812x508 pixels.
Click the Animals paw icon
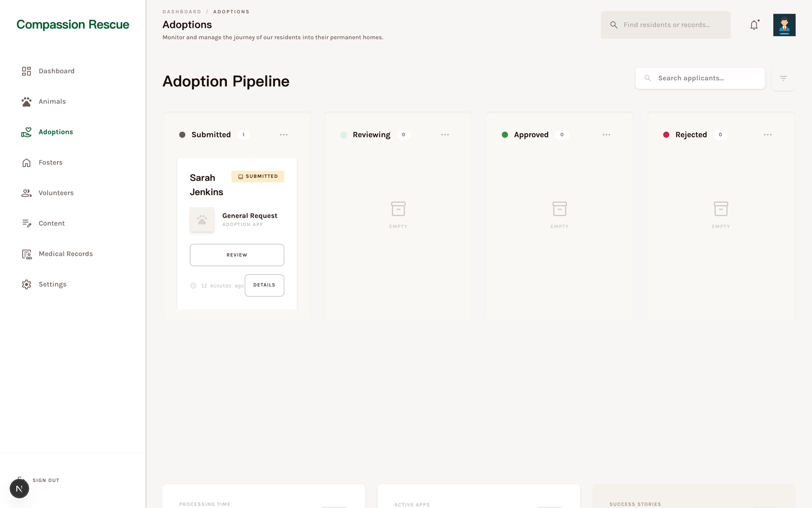(26, 102)
